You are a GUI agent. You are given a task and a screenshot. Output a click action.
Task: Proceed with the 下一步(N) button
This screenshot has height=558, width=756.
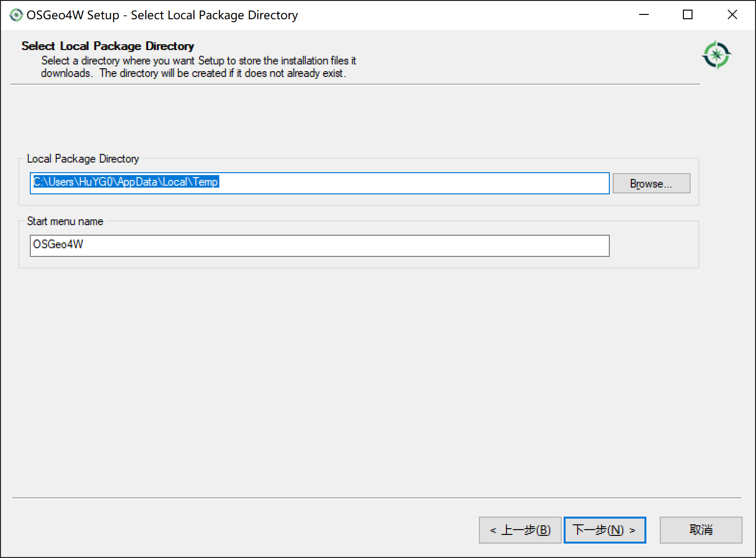pos(605,530)
